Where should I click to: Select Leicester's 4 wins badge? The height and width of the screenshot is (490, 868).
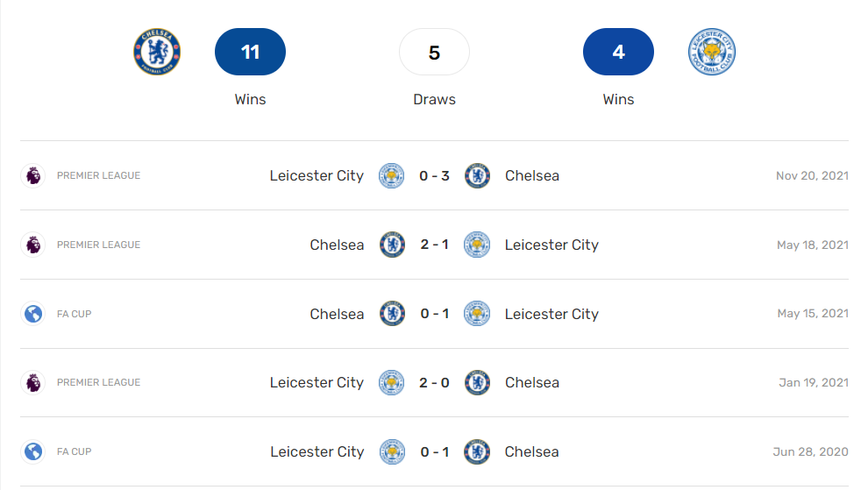(618, 52)
